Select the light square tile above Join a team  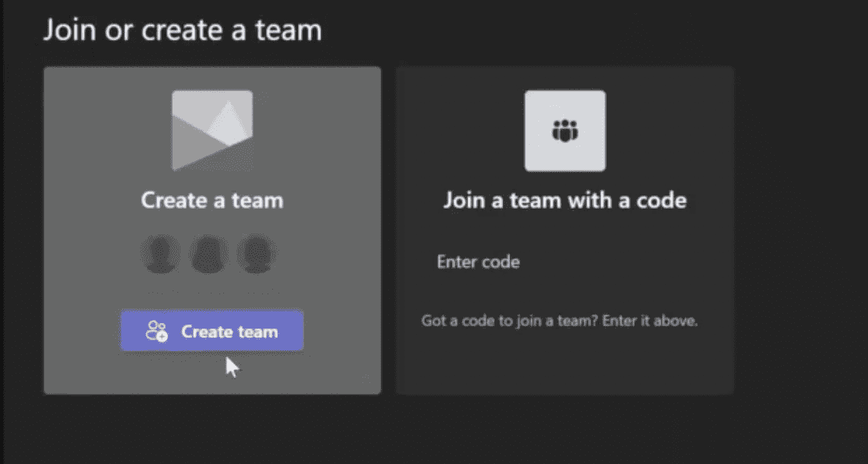click(x=565, y=131)
